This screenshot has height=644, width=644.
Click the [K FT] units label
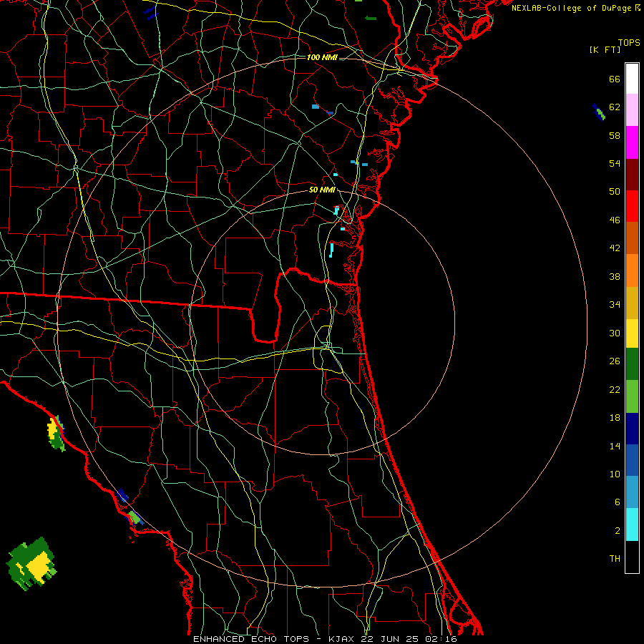tap(605, 49)
